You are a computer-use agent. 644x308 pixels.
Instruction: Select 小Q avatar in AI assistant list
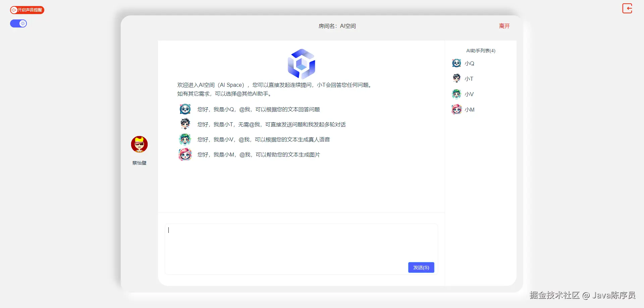[x=457, y=63]
